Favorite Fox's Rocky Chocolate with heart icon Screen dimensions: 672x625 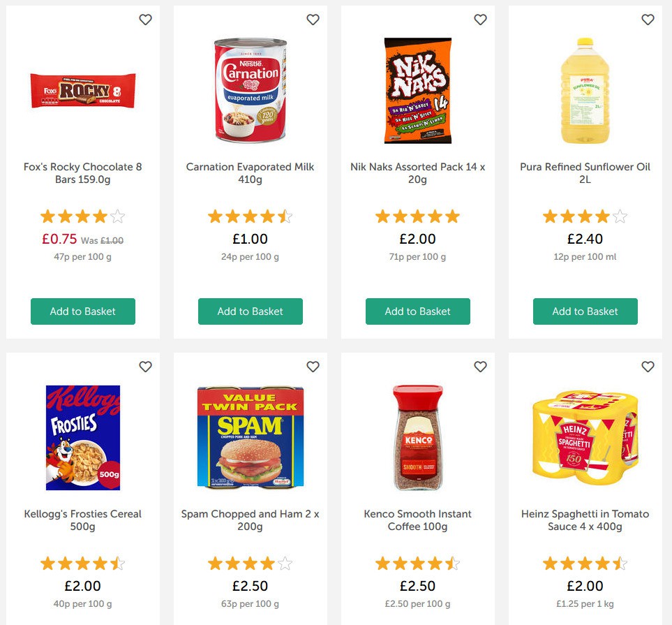[145, 20]
